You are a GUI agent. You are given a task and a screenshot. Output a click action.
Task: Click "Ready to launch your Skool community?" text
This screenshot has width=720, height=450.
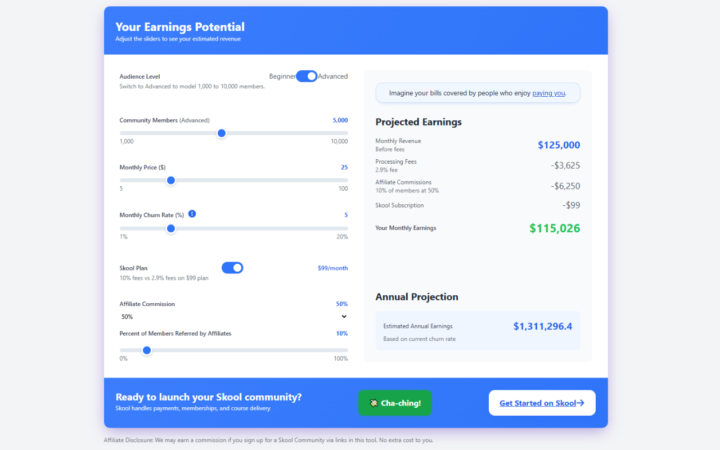pos(208,397)
